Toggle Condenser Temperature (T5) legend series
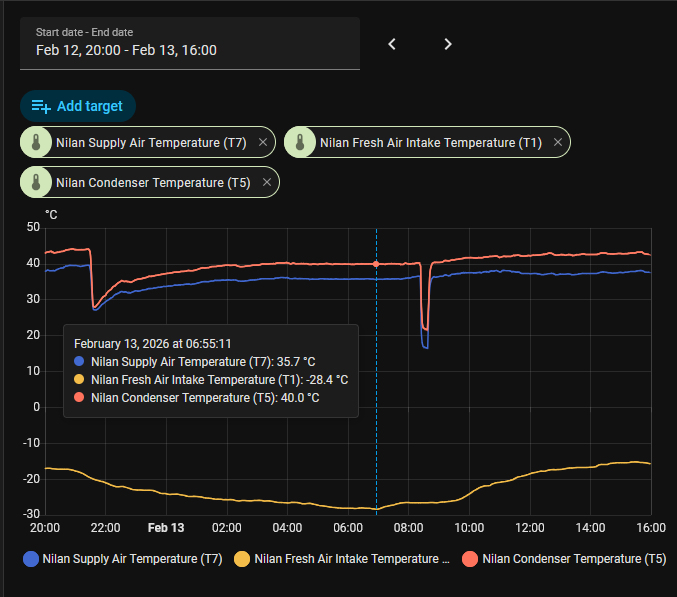The height and width of the screenshot is (597, 677). click(x=573, y=559)
